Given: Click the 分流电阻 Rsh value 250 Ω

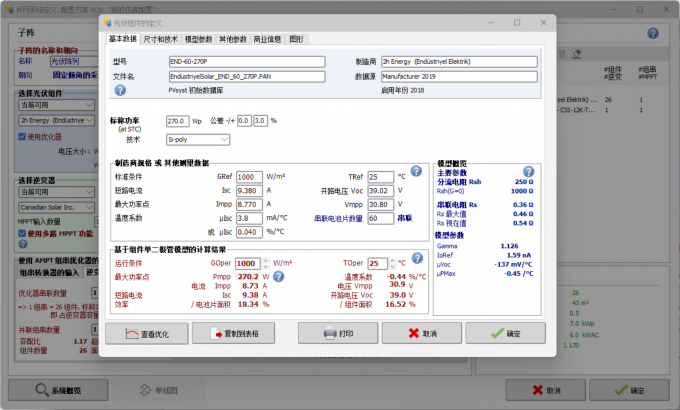Looking at the screenshot, I should coord(524,182).
